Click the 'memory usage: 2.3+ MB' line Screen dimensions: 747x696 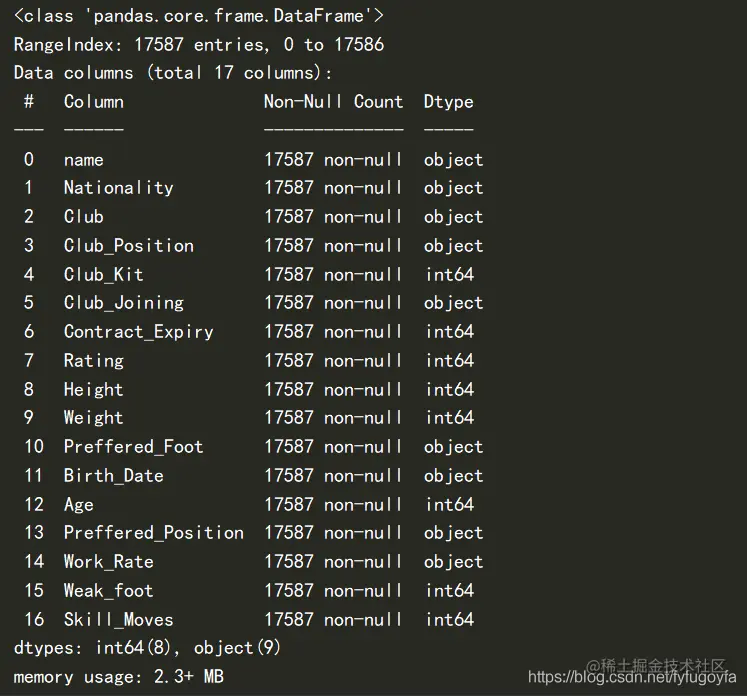coord(119,677)
